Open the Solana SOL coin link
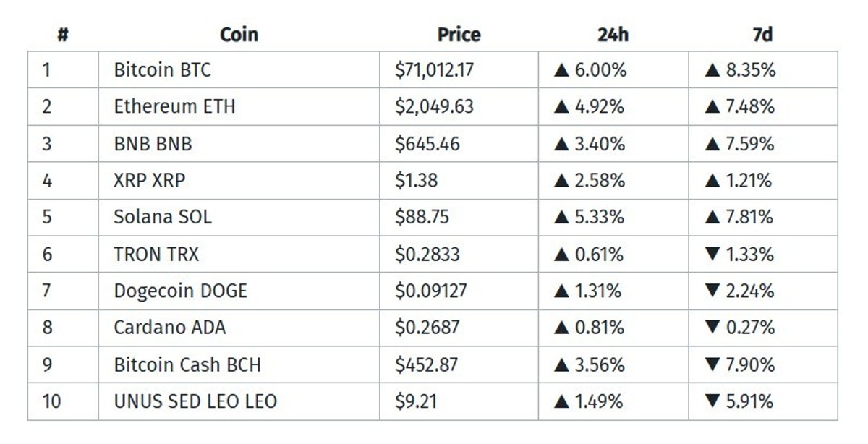This screenshot has height=444, width=868. (x=163, y=217)
